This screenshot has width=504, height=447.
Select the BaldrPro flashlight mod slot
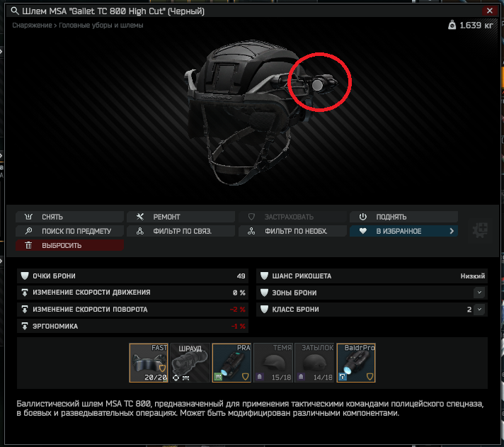(356, 363)
